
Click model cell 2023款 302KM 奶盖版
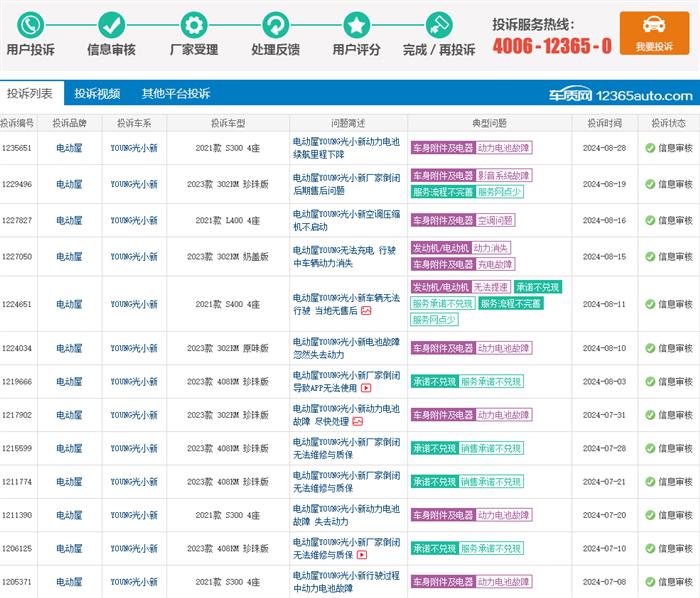point(228,257)
